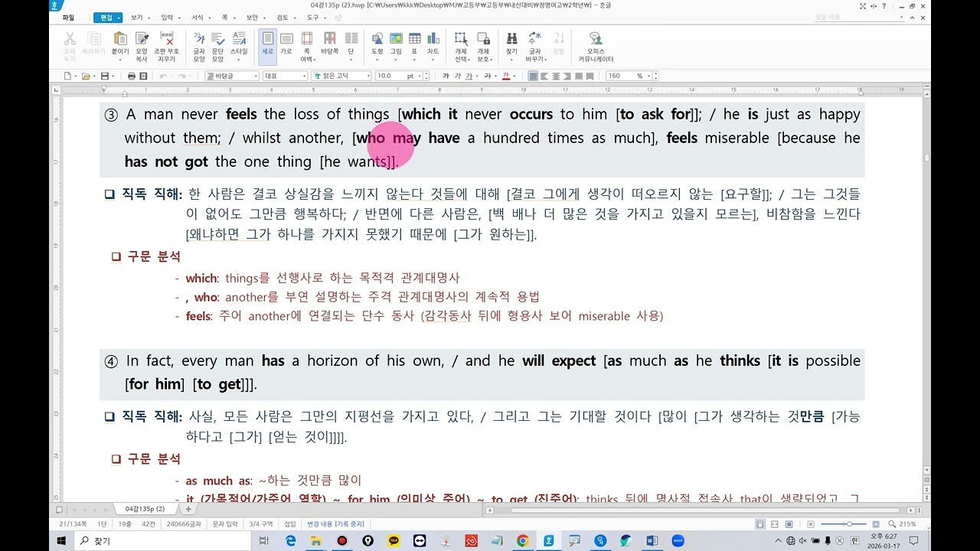Click the 글자 바꾸기 replace icon
Screen dimensions: 980x551
534,38
